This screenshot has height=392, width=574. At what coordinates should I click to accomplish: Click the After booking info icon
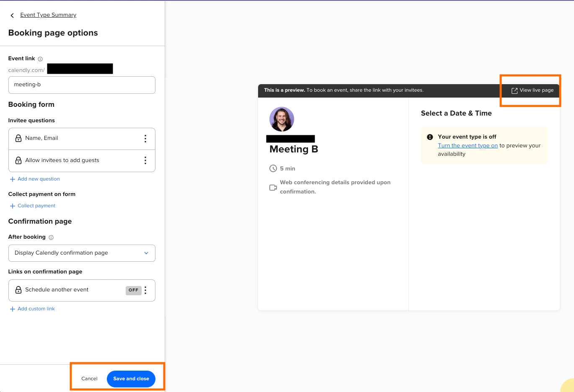tap(51, 237)
